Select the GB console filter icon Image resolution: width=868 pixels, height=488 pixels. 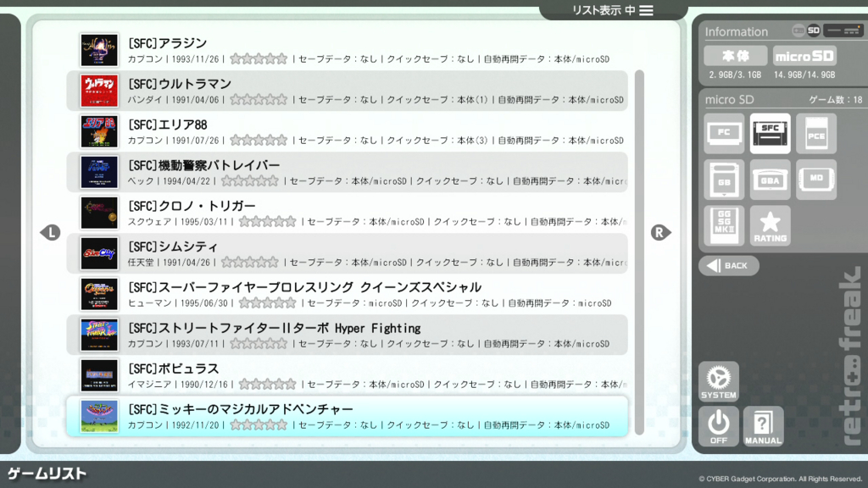coord(724,180)
